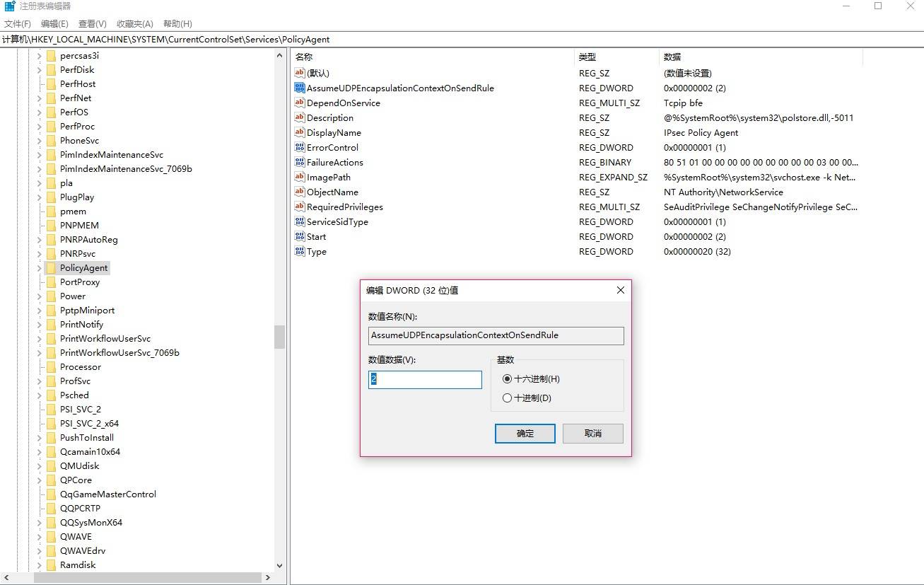The image size is (924, 585).
Task: Click the 取消 button in the dialog
Action: (x=592, y=433)
